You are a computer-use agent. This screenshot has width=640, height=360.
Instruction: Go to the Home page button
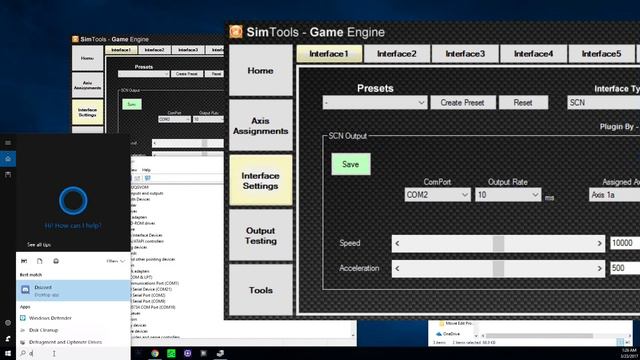point(260,71)
